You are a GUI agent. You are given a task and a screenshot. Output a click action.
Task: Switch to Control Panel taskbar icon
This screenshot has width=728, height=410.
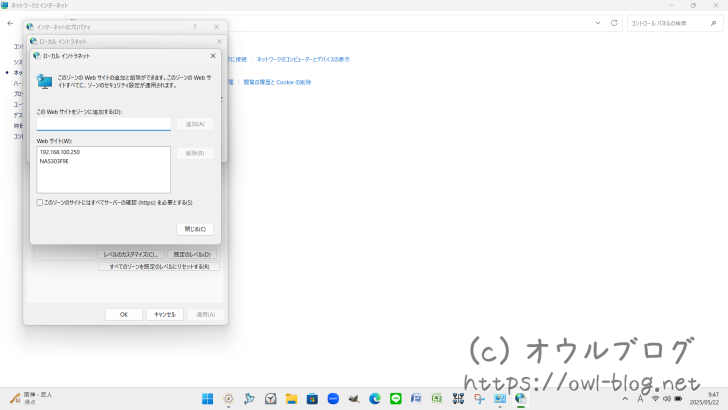(x=500, y=398)
